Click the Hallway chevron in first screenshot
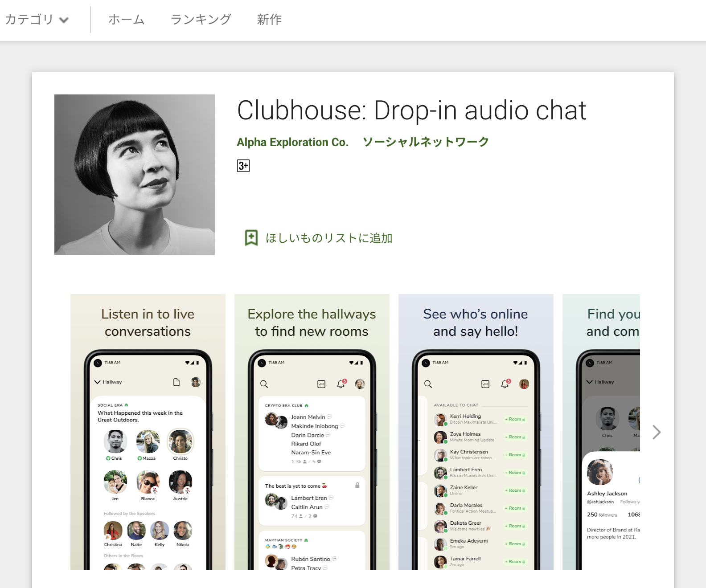This screenshot has width=706, height=588. (97, 382)
